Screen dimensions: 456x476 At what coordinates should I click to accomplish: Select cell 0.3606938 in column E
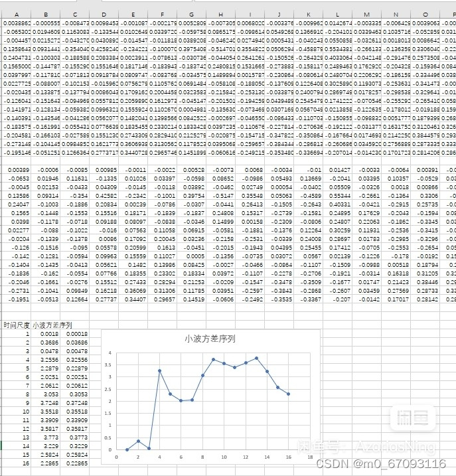pos(133,144)
